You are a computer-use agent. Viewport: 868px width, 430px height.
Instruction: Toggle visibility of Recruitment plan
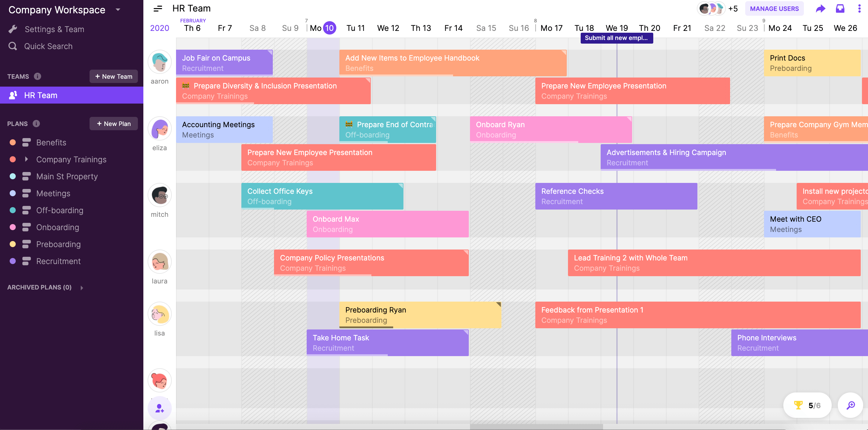pos(27,261)
